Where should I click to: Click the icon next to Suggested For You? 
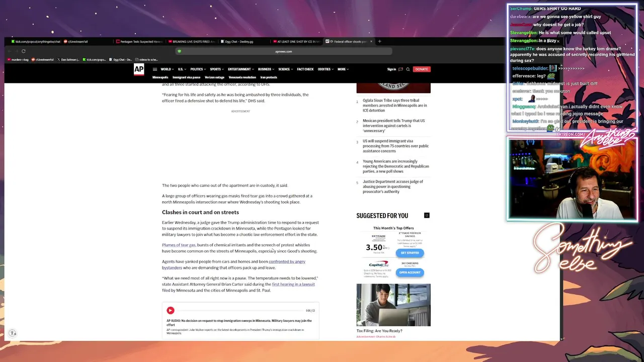[427, 215]
